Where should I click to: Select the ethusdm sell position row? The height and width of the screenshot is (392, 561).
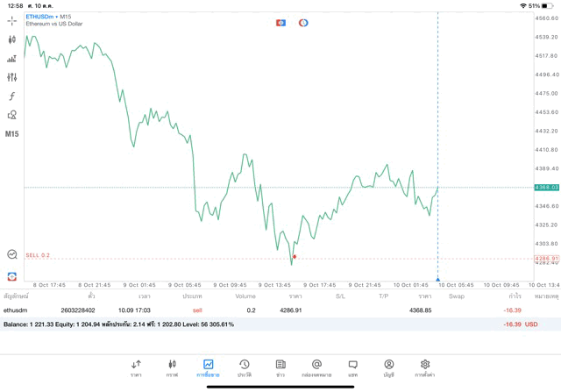(263, 310)
